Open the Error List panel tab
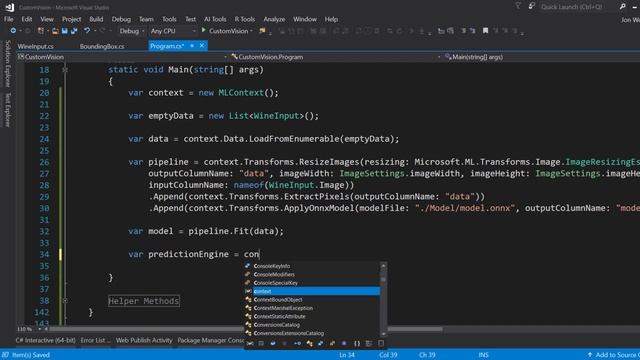This screenshot has width=640, height=360. (95, 340)
